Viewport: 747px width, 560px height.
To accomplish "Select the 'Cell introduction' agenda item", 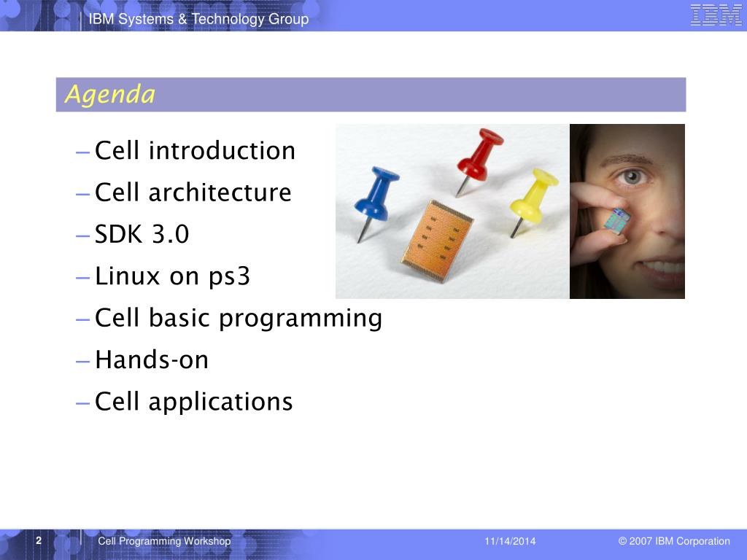I will pyautogui.click(x=196, y=151).
